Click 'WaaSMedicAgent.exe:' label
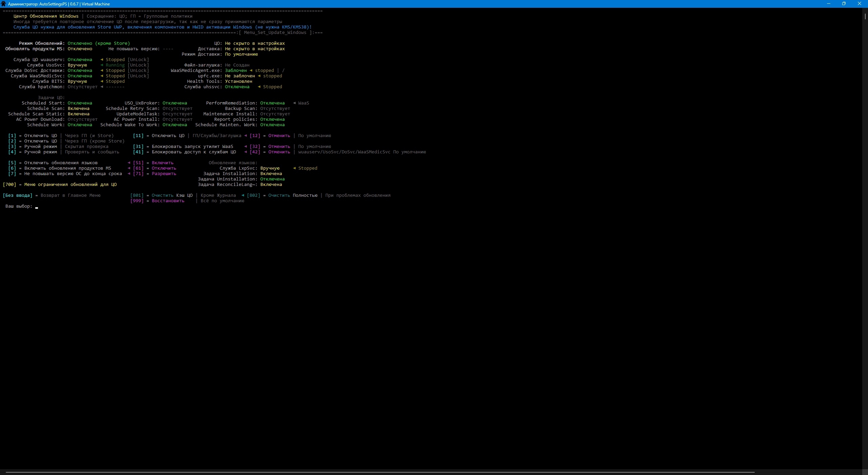The height and width of the screenshot is (475, 868). point(196,71)
